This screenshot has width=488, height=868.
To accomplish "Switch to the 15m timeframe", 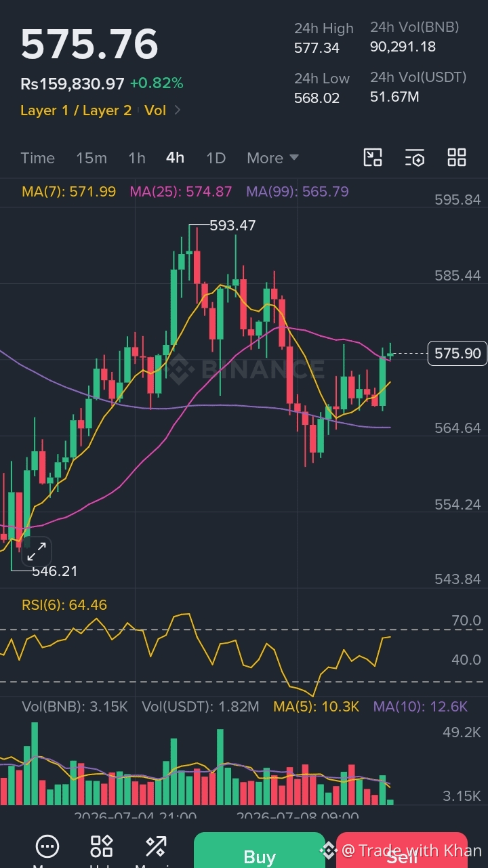I will pyautogui.click(x=91, y=158).
